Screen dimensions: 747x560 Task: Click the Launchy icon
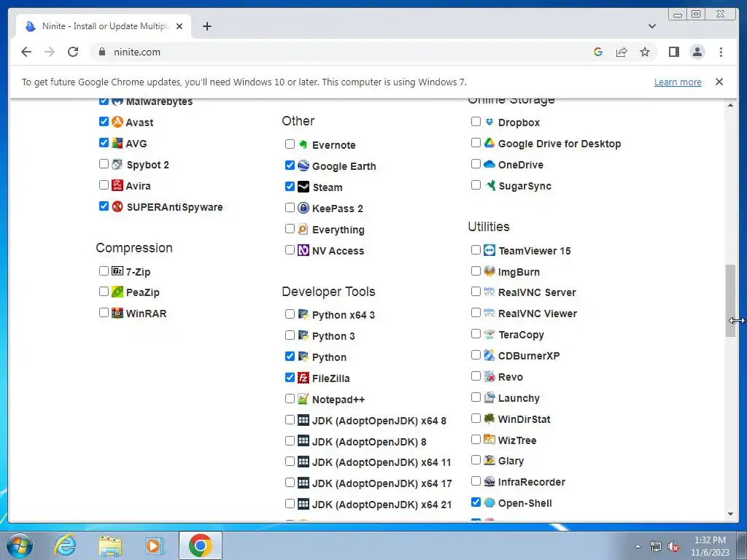pyautogui.click(x=489, y=397)
